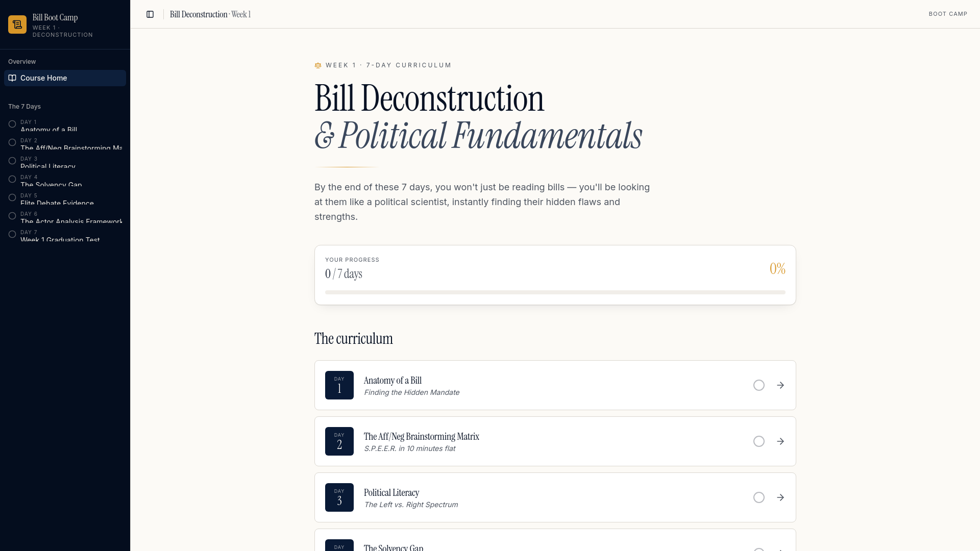Click the 0% progress value

click(777, 268)
